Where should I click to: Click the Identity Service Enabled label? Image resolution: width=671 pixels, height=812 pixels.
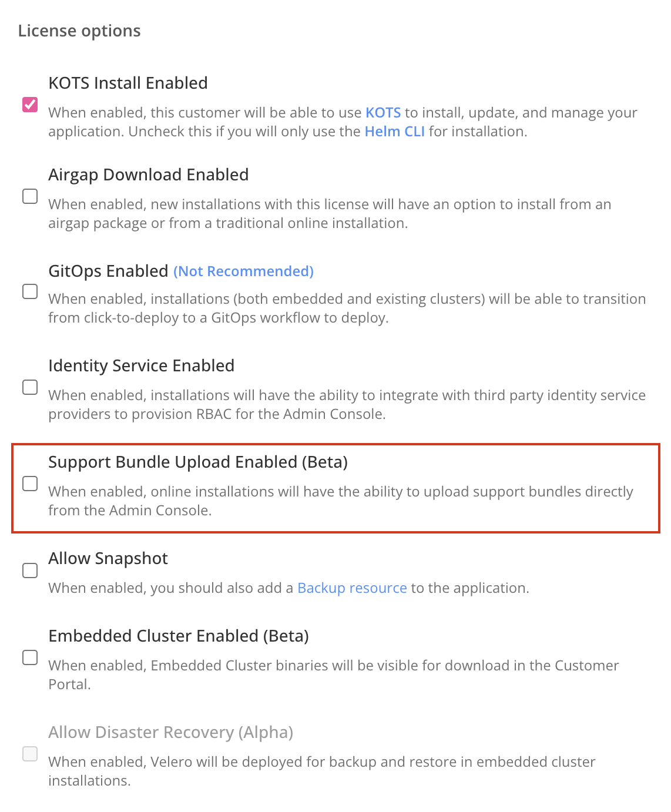tap(141, 365)
